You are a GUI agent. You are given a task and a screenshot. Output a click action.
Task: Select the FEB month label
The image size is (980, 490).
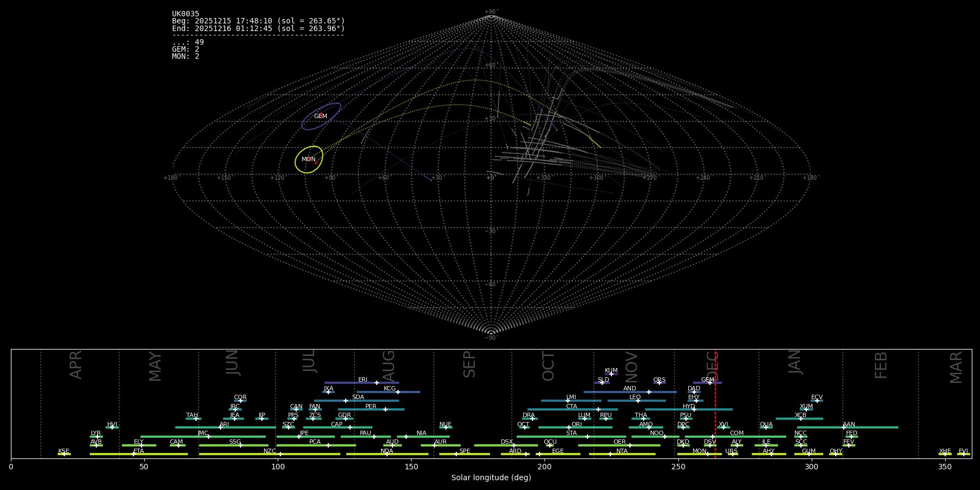[x=880, y=365]
